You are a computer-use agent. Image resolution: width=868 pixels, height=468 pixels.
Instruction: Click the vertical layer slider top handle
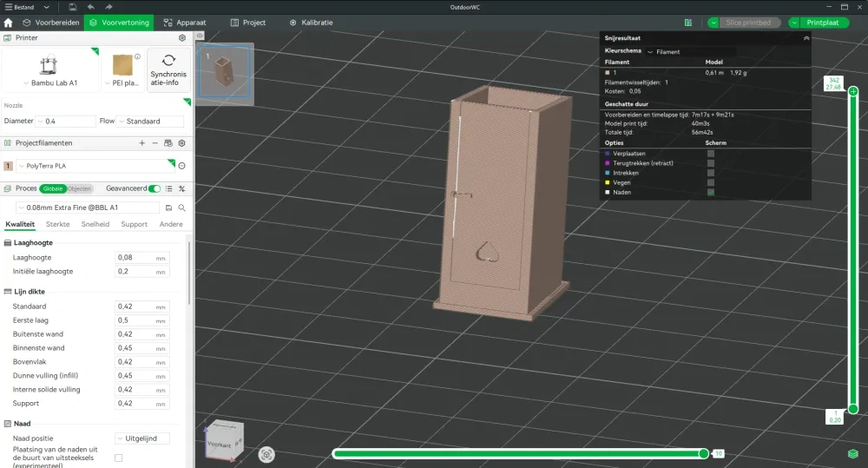[x=853, y=91]
